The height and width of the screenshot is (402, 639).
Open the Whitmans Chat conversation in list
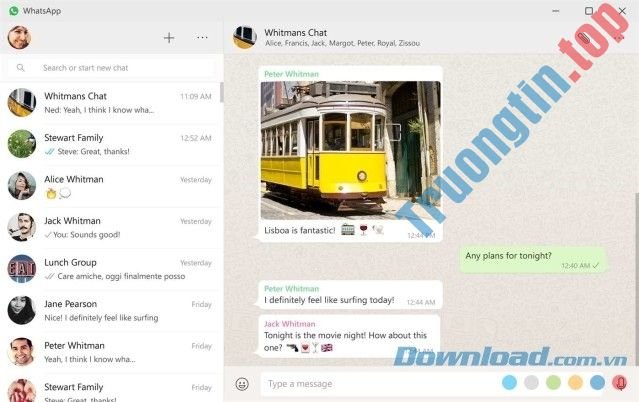[110, 103]
